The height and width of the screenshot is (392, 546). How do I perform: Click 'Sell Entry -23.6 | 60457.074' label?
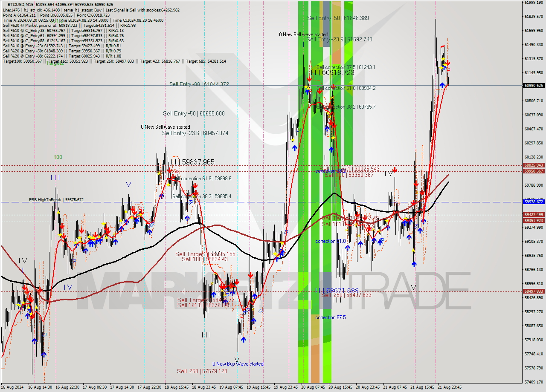click(195, 133)
